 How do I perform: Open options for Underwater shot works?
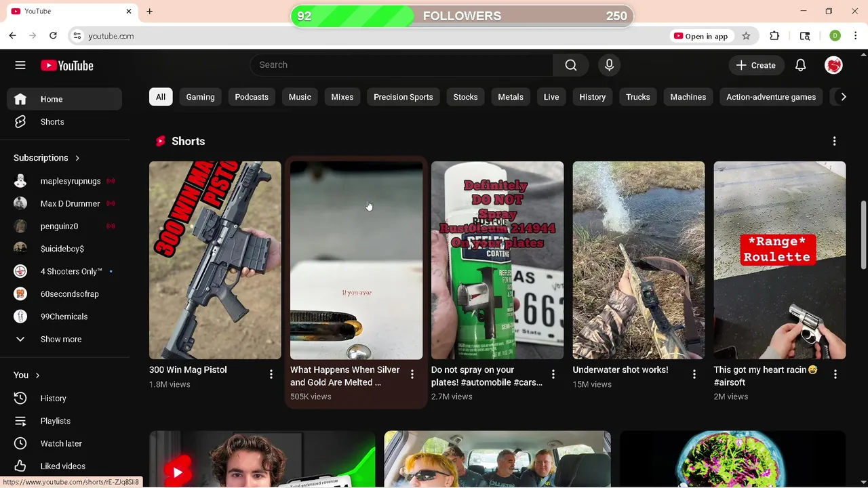(694, 374)
